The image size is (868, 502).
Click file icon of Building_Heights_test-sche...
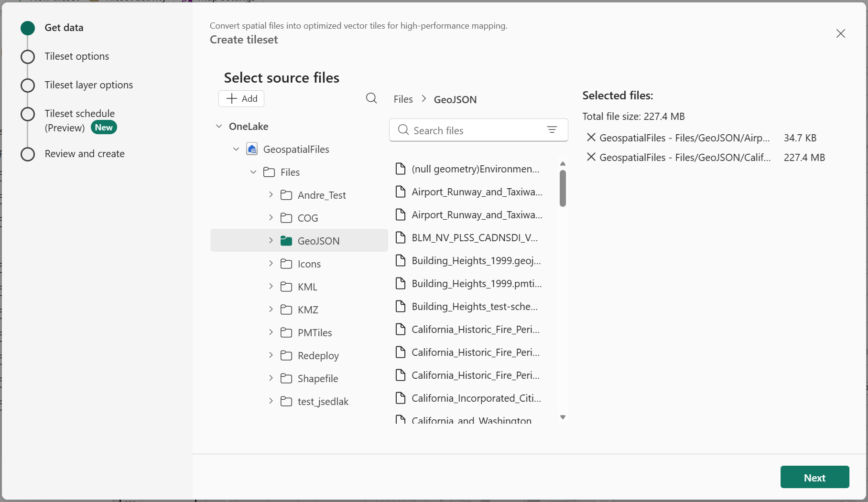point(401,306)
